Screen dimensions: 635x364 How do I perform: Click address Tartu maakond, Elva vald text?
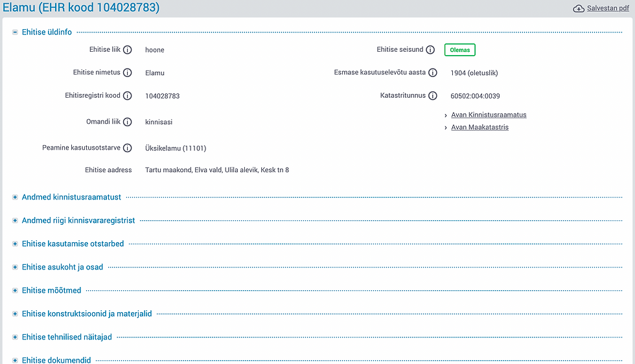pos(217,170)
